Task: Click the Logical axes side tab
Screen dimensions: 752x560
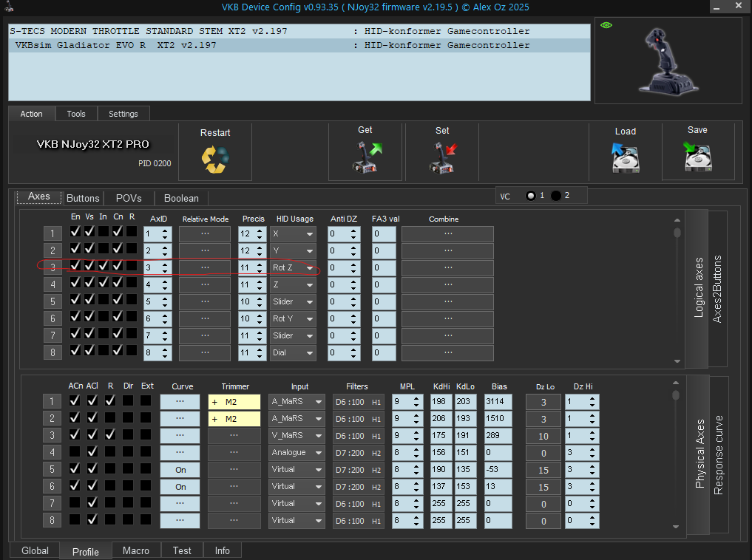Action: (698, 287)
